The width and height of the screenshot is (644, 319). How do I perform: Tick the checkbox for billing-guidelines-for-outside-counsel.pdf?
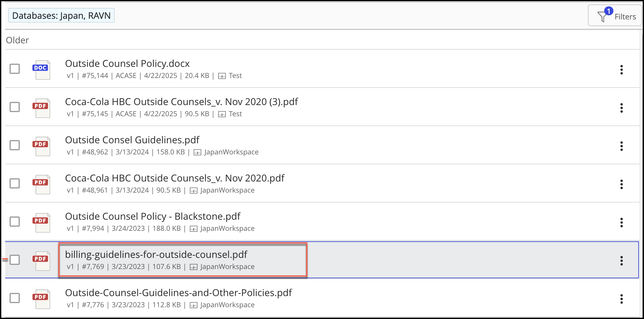click(x=15, y=260)
